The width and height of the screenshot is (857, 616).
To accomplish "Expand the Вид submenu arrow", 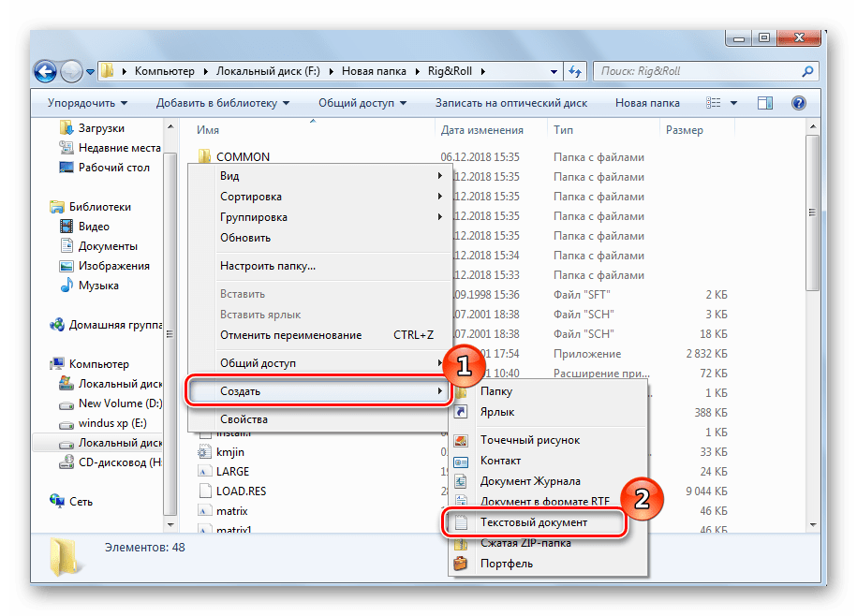I will click(439, 176).
